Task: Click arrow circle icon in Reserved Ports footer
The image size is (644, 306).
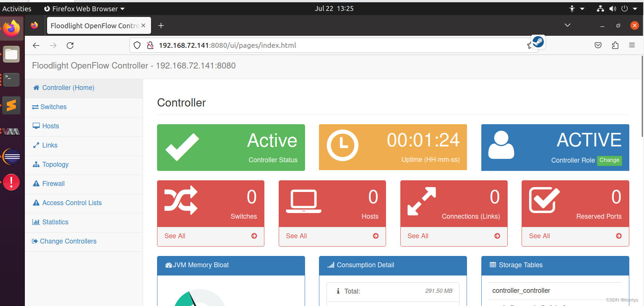Action: 619,236
